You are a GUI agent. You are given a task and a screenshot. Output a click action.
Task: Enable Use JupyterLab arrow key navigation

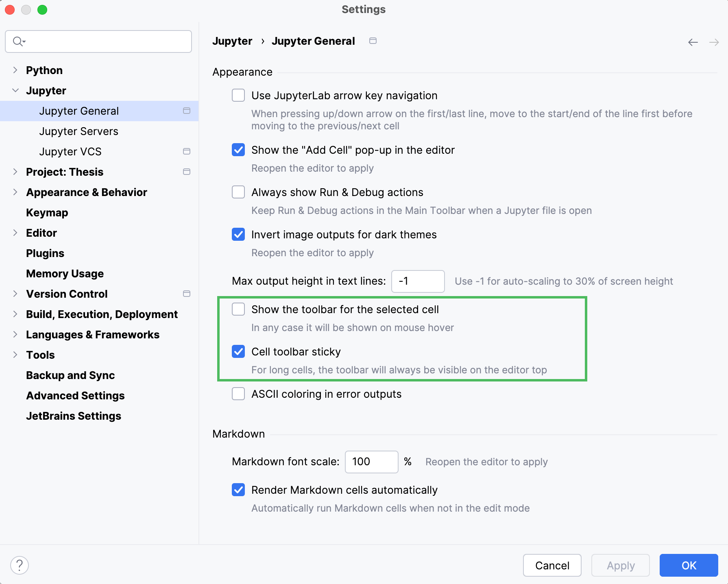(238, 95)
